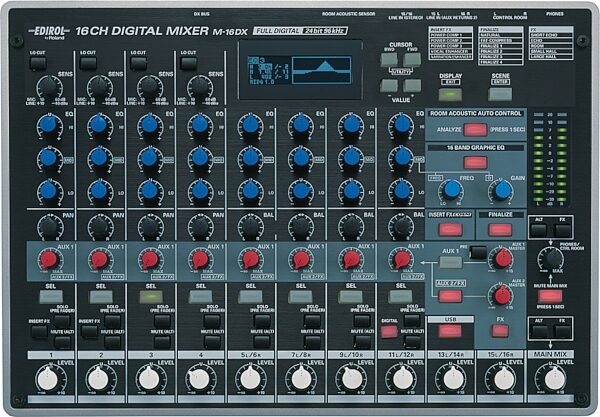
Task: Click the VALUE minus button
Action: [x=389, y=86]
